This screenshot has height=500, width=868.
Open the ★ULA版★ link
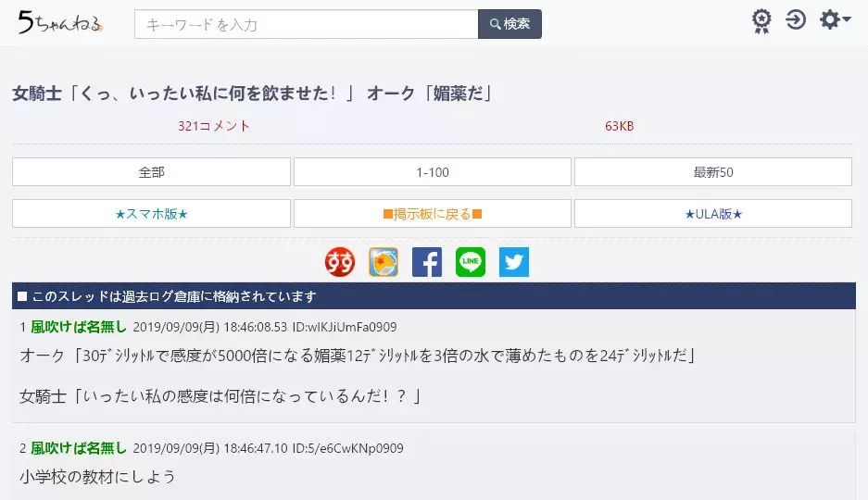(713, 214)
